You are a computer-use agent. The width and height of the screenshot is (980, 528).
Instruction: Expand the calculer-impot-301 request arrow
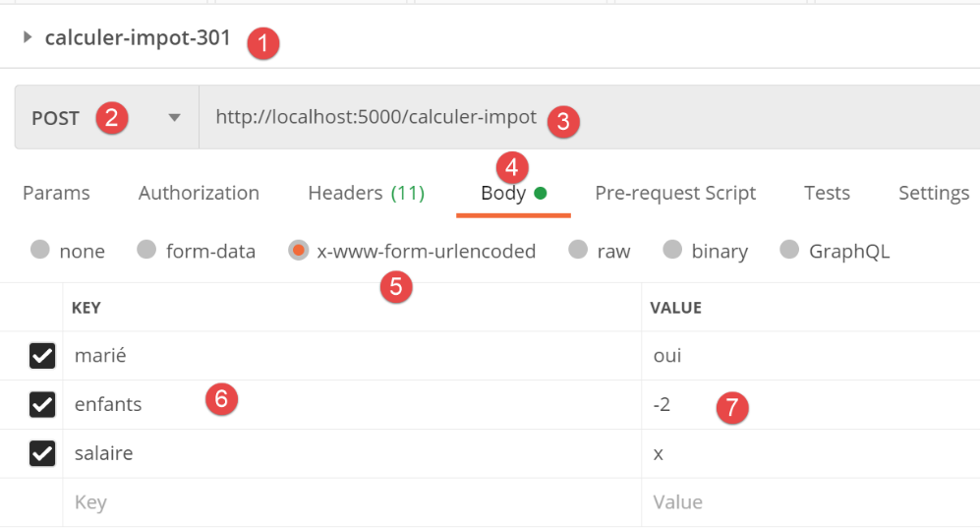(28, 38)
